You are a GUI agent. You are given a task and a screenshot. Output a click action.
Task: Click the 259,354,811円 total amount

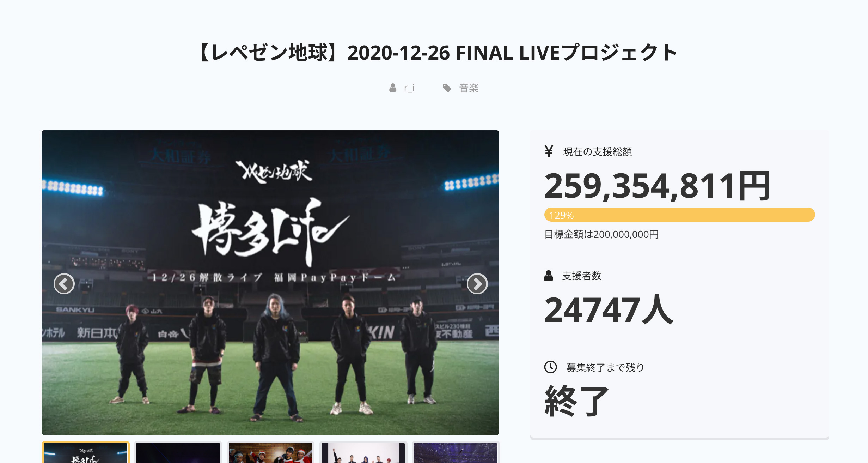pos(657,186)
